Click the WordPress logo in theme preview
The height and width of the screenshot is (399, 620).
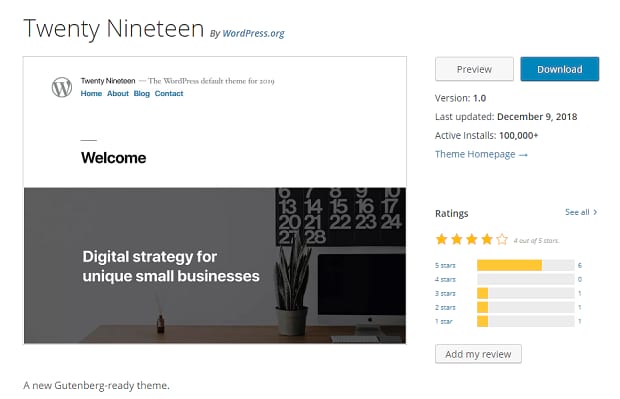pyautogui.click(x=62, y=87)
